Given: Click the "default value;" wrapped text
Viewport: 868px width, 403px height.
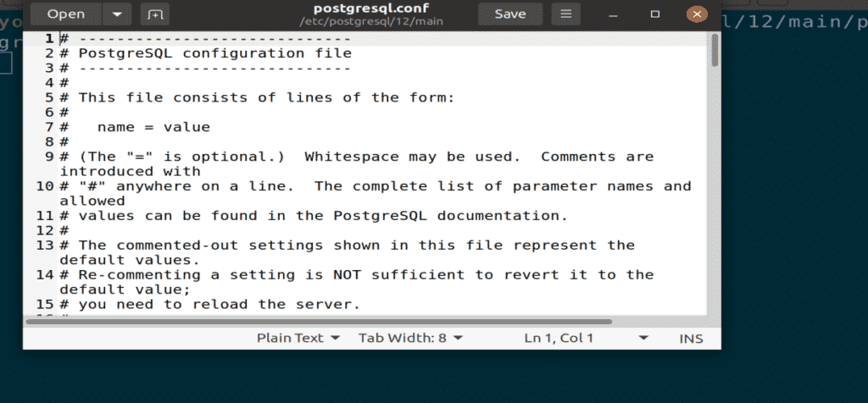Looking at the screenshot, I should point(125,289).
